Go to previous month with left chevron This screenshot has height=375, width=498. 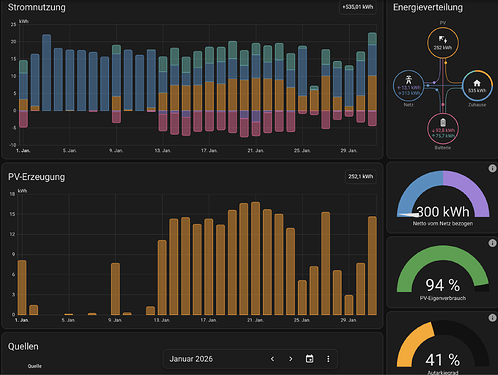[x=272, y=359]
